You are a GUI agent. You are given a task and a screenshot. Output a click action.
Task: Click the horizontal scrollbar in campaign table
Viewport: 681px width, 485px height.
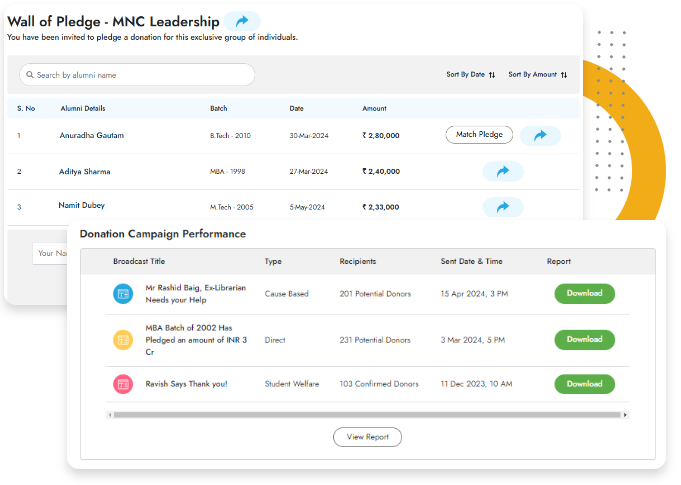tap(360, 414)
